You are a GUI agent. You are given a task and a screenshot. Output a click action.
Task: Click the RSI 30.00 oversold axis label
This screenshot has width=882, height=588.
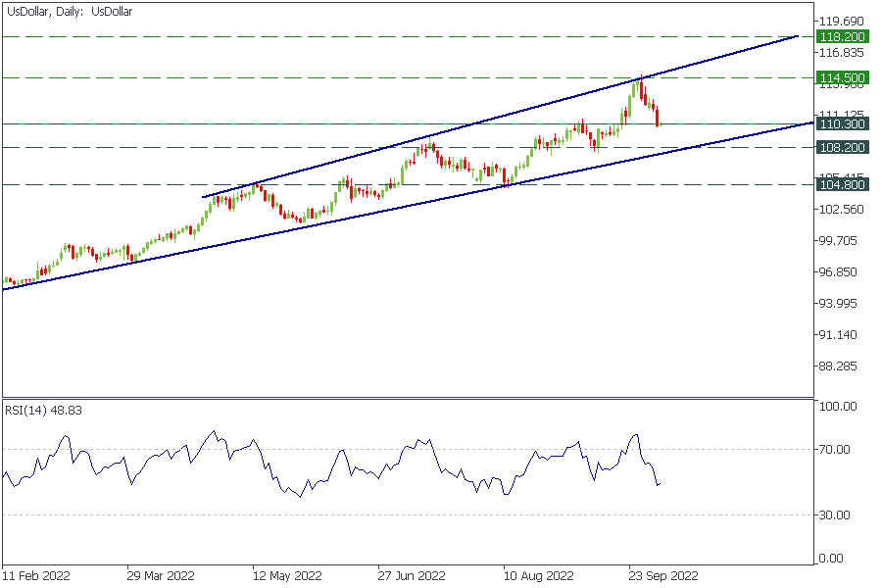coord(837,514)
